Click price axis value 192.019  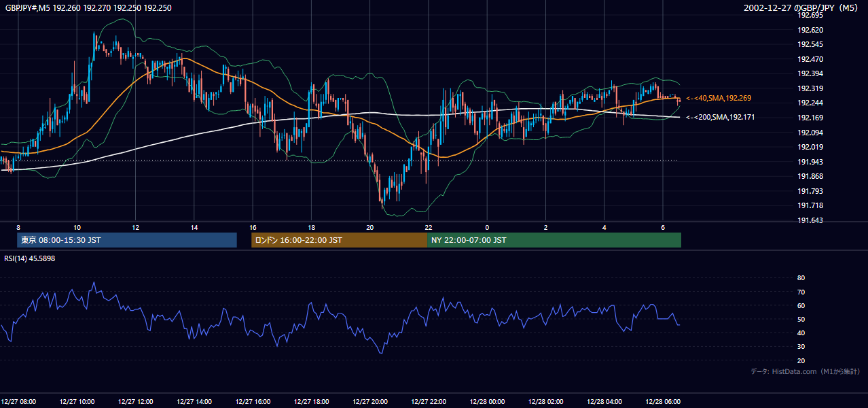click(810, 147)
